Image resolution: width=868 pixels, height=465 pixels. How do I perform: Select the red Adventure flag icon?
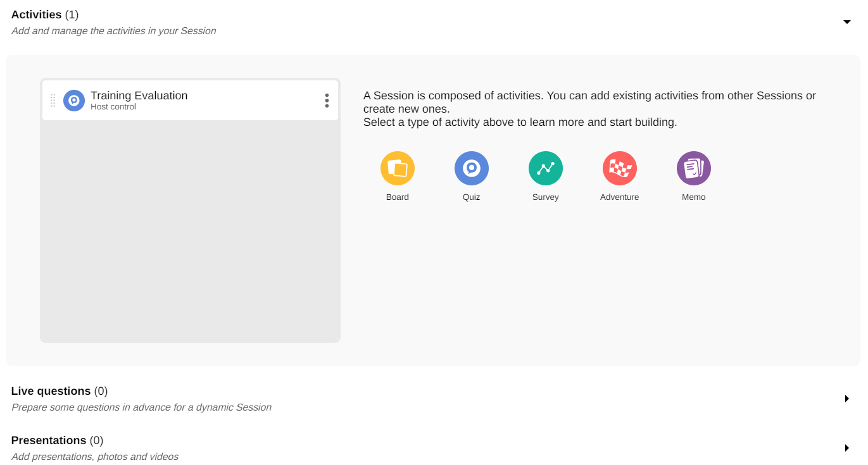point(620,168)
